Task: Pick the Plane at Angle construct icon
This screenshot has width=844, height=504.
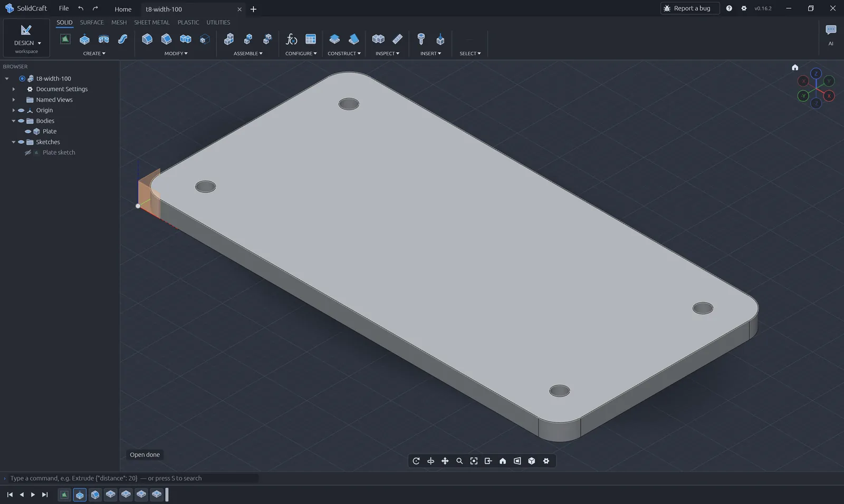Action: [353, 39]
